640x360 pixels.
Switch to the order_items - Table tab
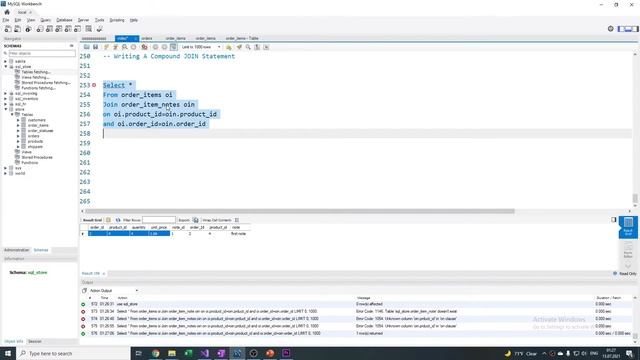coord(242,38)
